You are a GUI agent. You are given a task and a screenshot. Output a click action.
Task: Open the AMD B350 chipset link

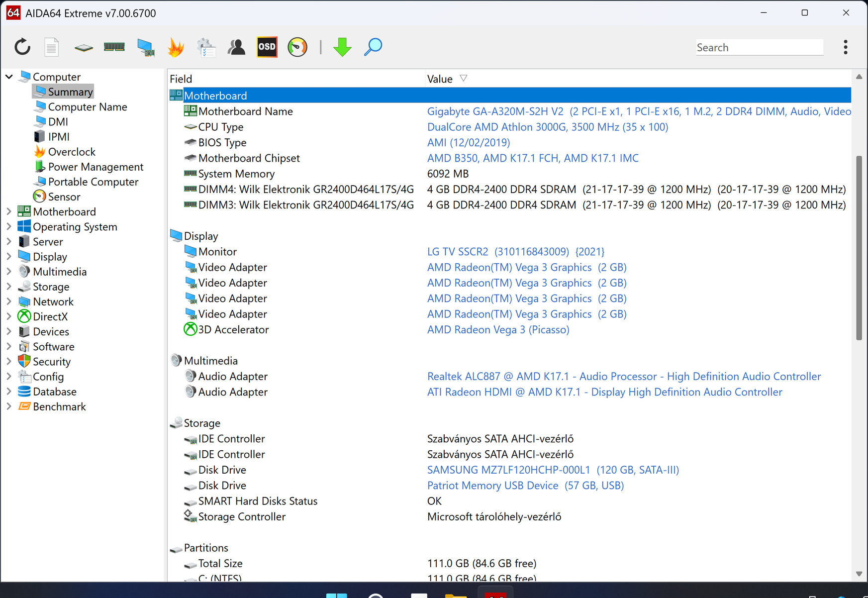pyautogui.click(x=533, y=158)
